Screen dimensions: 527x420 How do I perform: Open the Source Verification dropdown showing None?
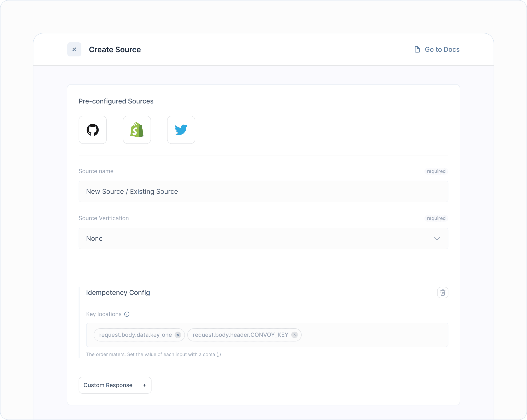coord(263,238)
